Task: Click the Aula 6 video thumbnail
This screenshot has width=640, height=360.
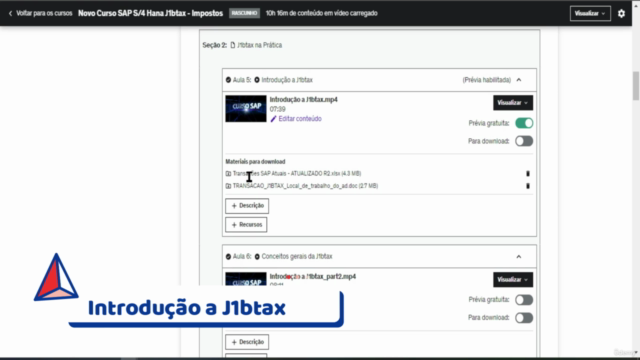Action: tap(246, 279)
